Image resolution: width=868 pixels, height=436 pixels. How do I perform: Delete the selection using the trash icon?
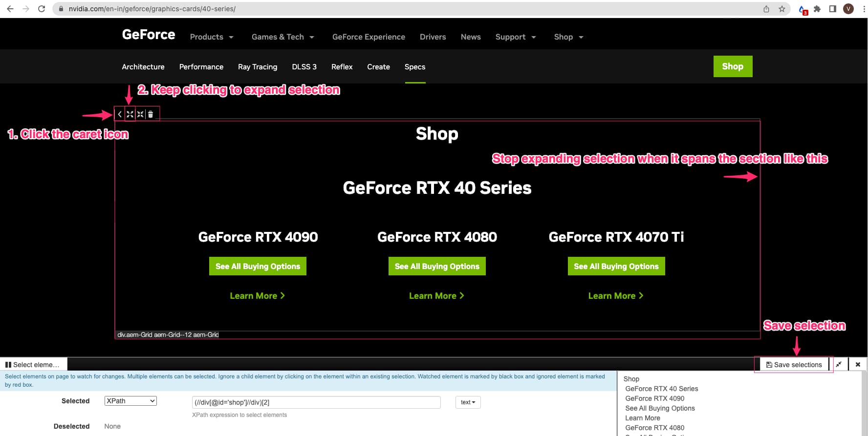click(x=151, y=114)
